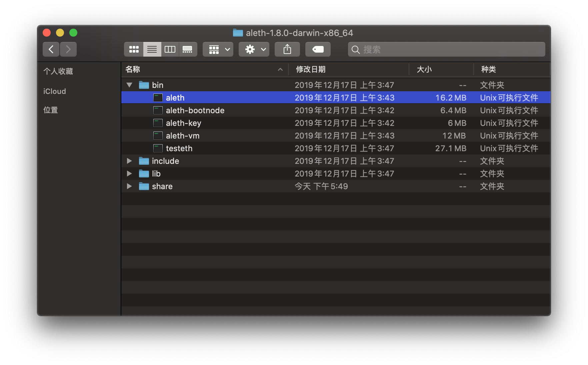The image size is (588, 365).
Task: Click the aleth file name
Action: tap(175, 98)
